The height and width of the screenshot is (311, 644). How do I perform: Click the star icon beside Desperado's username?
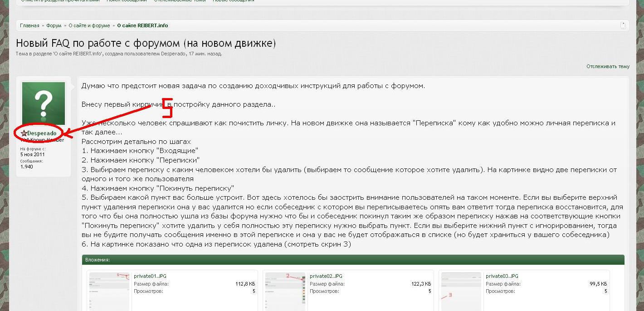(x=24, y=133)
